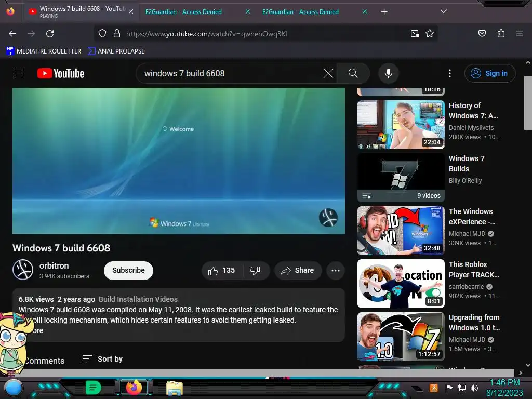Close the first E2Guardian tab
The height and width of the screenshot is (399, 532).
coord(248,11)
